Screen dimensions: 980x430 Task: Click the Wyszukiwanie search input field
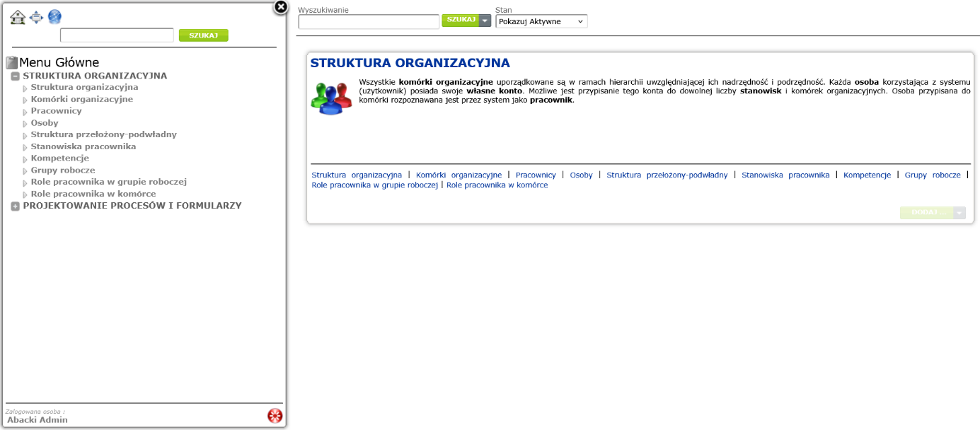point(369,22)
